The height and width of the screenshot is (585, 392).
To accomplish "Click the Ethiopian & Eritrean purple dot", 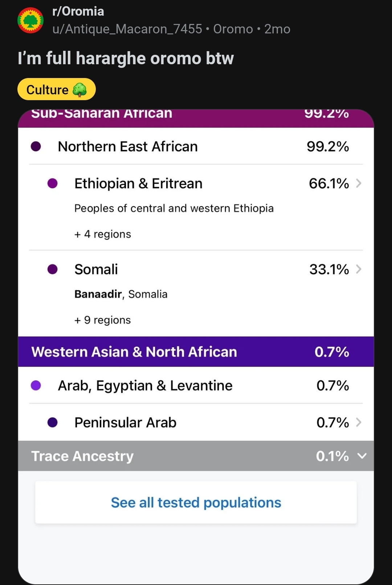I will coord(53,184).
